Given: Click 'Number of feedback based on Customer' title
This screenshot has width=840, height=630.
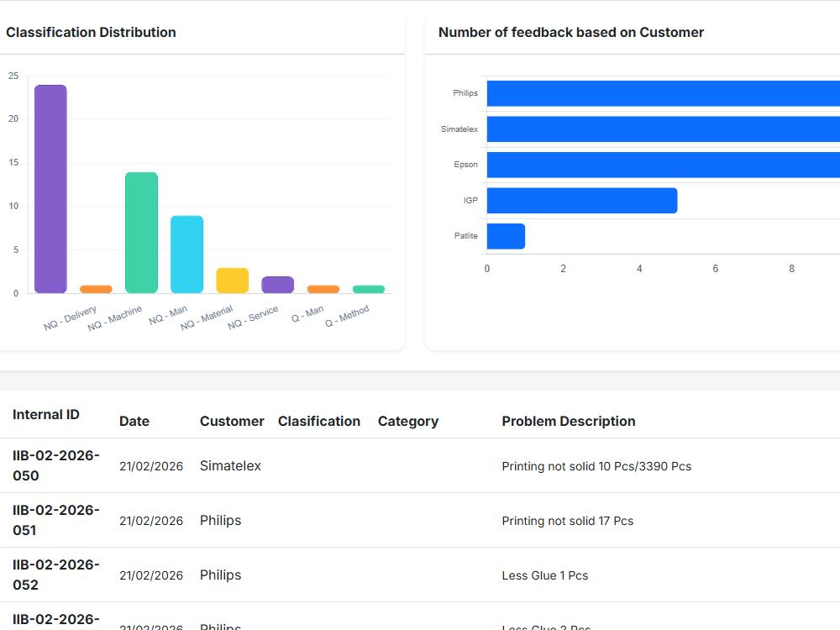Looking at the screenshot, I should 571,32.
